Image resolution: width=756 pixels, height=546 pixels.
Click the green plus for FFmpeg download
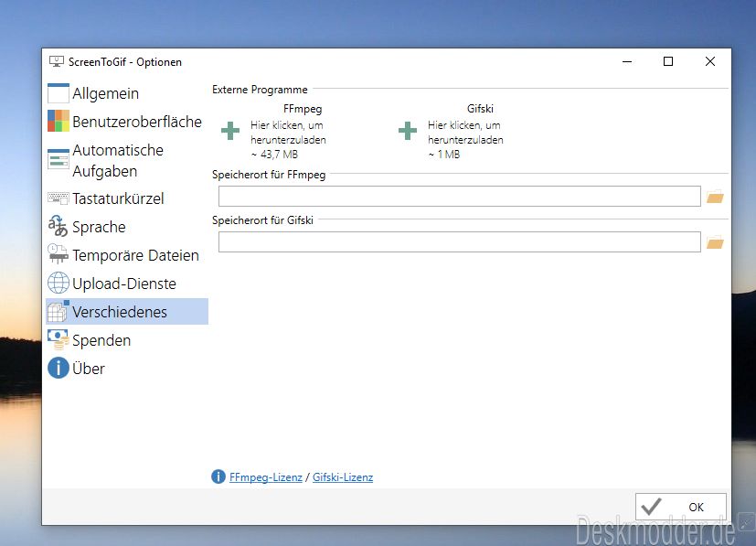[x=230, y=131]
